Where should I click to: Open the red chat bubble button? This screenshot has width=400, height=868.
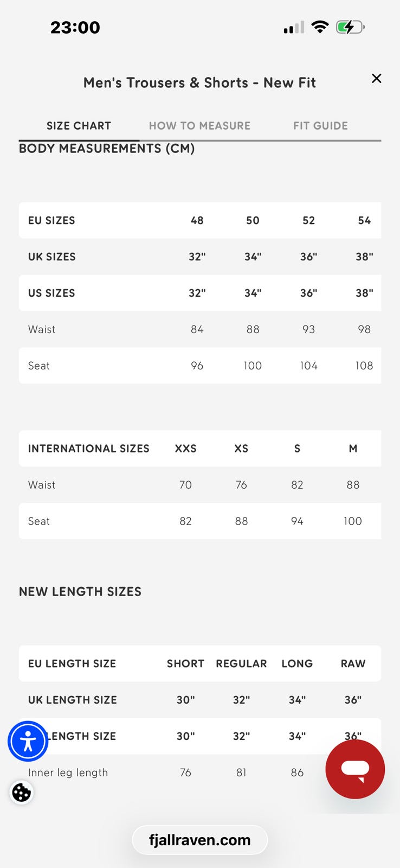pyautogui.click(x=355, y=769)
